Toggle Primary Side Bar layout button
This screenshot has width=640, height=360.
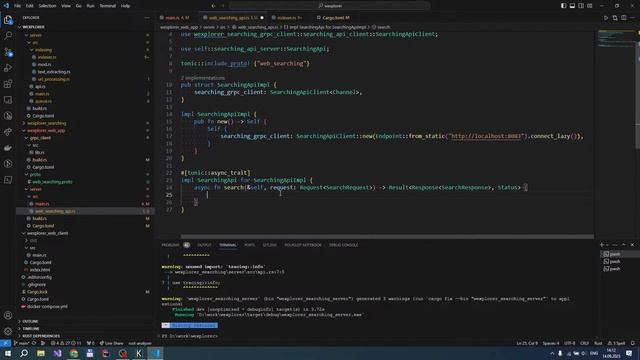(x=563, y=6)
